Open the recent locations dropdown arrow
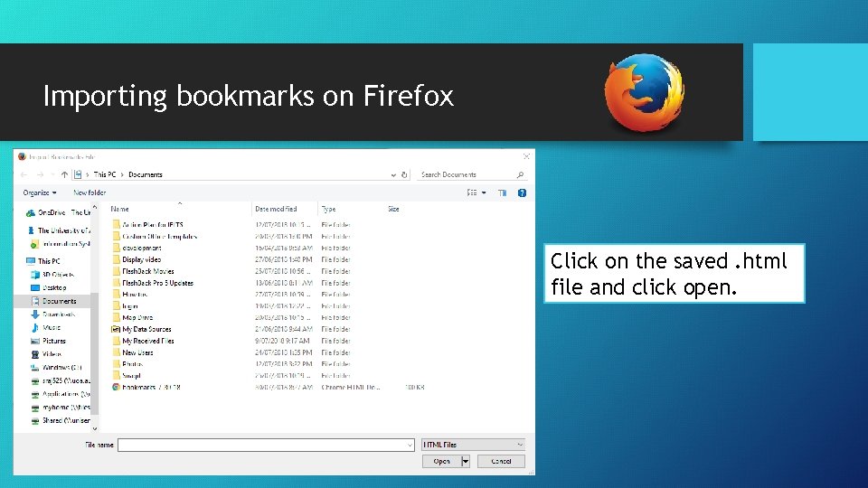 point(52,174)
